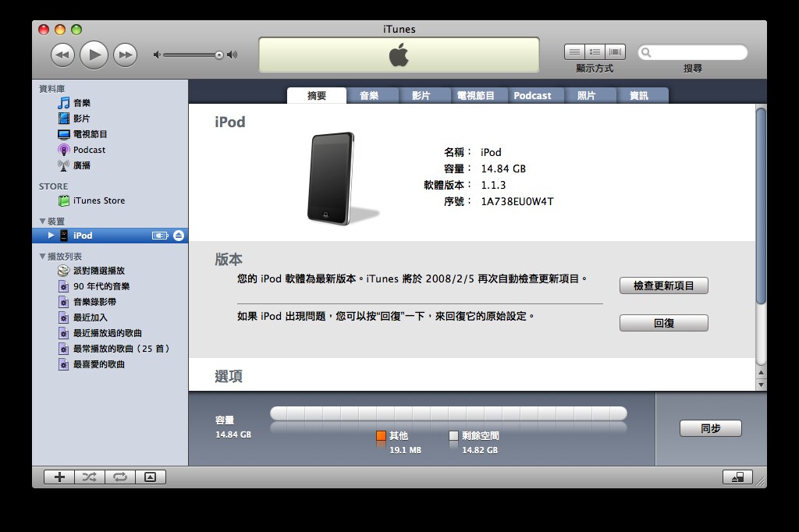
Task: Collapse the 裝置 section
Action: 42,221
